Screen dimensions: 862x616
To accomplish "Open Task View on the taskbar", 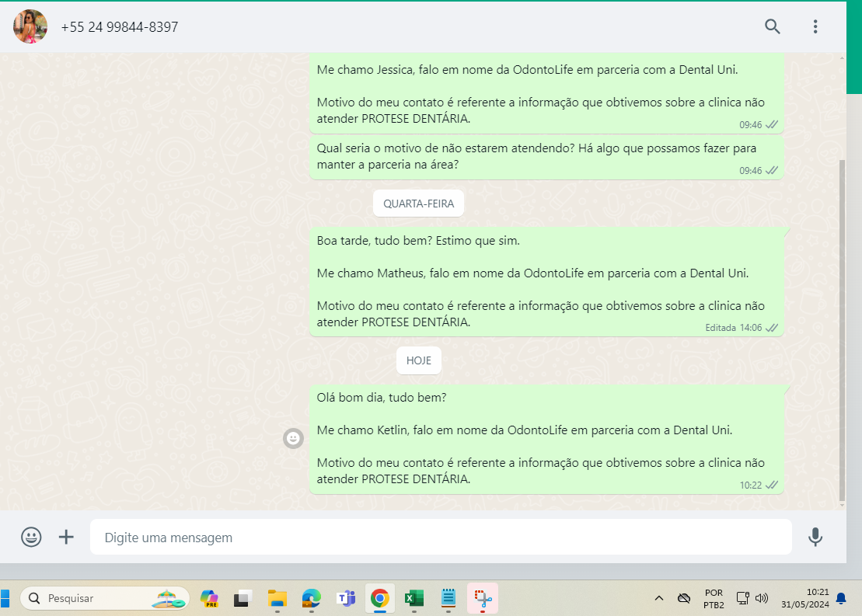I will click(243, 598).
